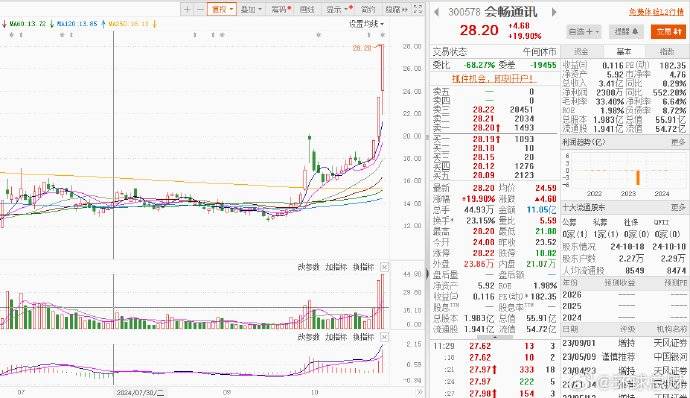Close the volume indicator panel
The width and height of the screenshot is (690, 398).
coord(384,267)
